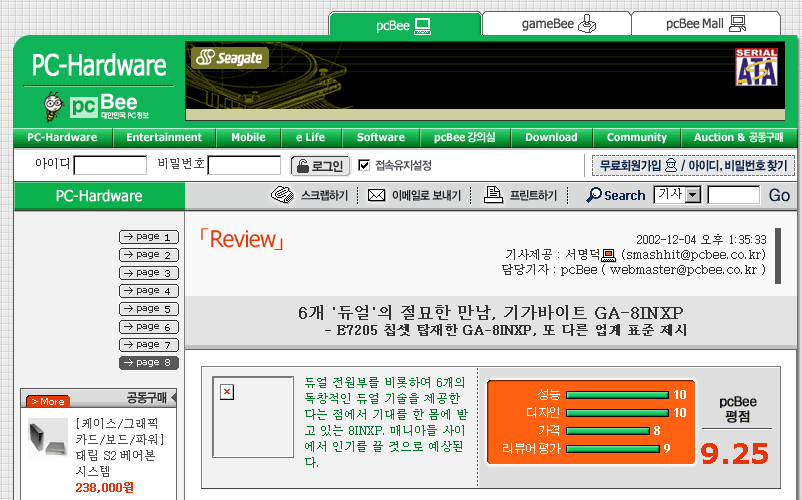This screenshot has width=802, height=500.
Task: Click the pcBee bee mascot logo
Action: pyautogui.click(x=54, y=105)
